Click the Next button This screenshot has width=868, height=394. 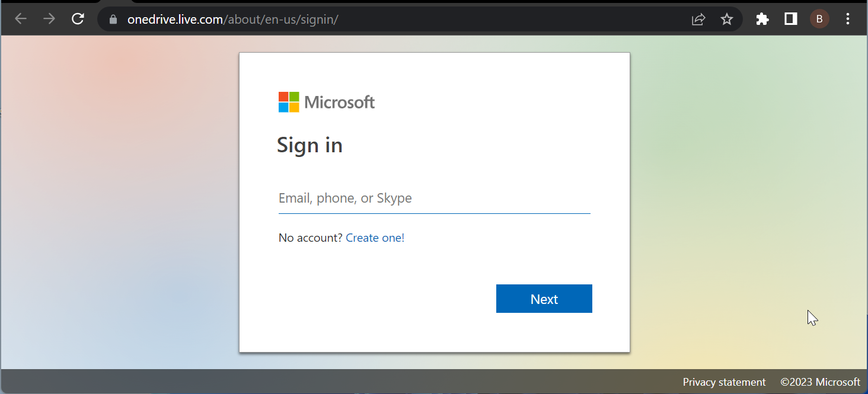coord(544,299)
